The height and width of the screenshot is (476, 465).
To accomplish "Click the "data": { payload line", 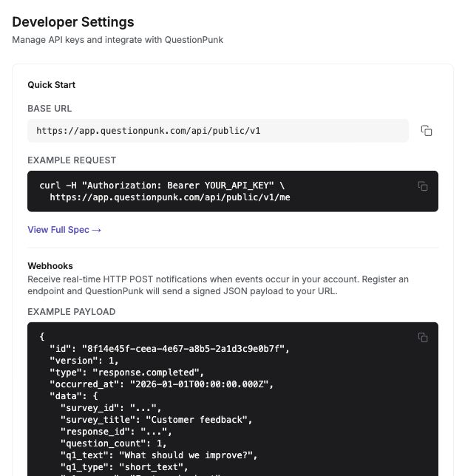I will pyautogui.click(x=74, y=396).
